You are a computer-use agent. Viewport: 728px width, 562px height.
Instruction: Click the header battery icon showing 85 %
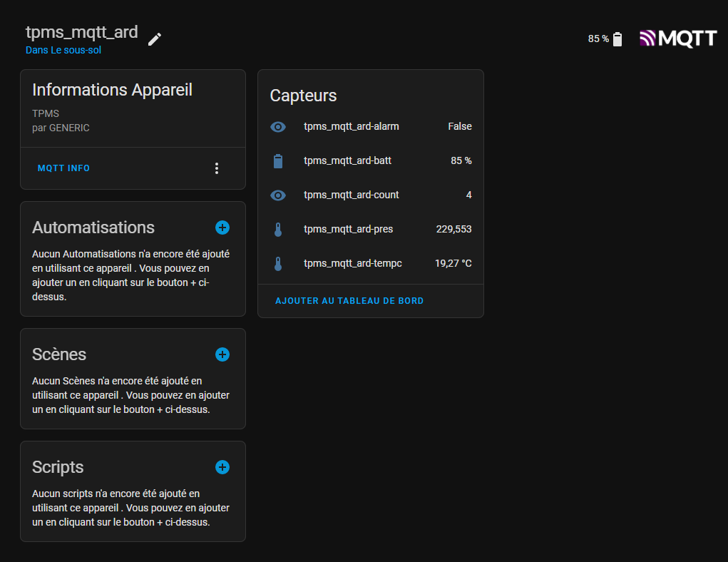617,39
